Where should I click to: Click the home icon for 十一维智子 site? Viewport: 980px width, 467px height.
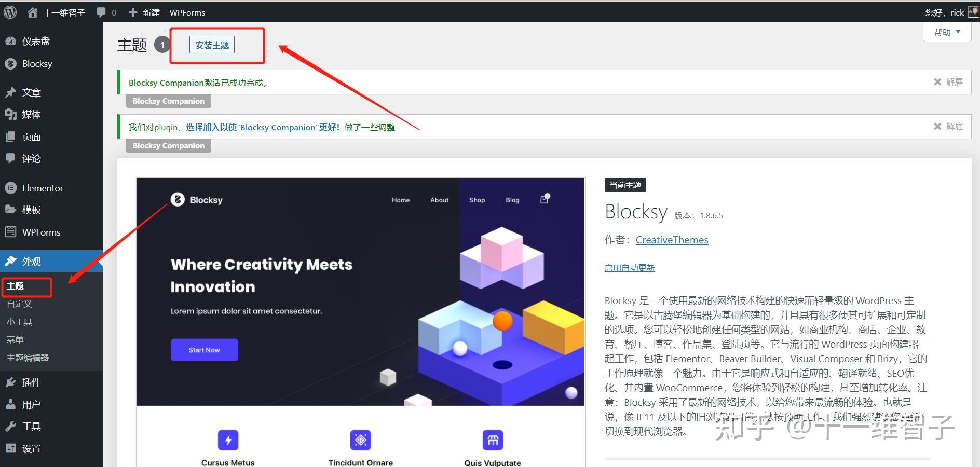(32, 12)
